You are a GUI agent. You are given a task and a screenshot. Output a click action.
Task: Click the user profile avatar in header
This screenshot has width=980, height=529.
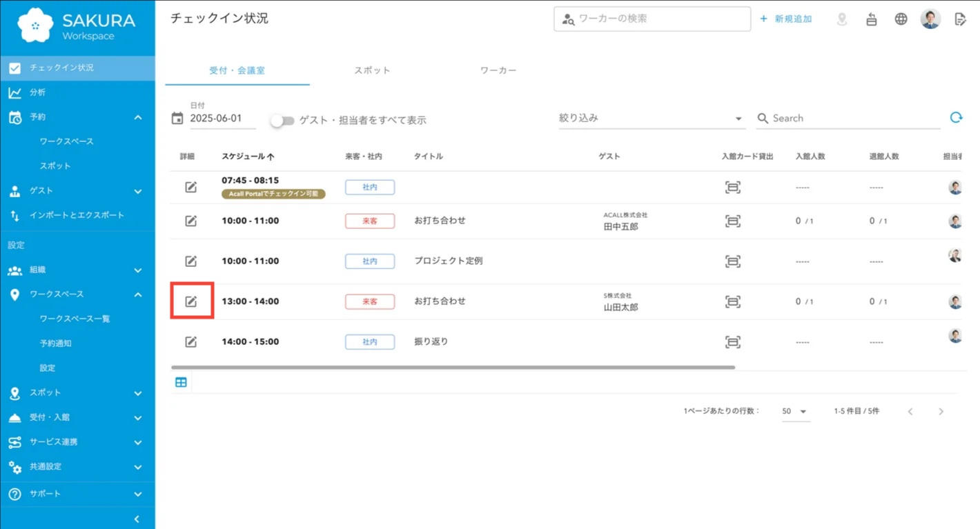pos(930,19)
